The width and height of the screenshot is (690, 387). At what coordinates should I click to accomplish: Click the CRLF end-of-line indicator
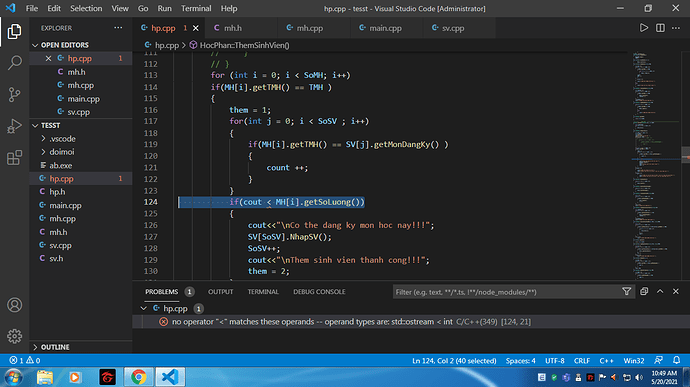[x=582, y=360]
